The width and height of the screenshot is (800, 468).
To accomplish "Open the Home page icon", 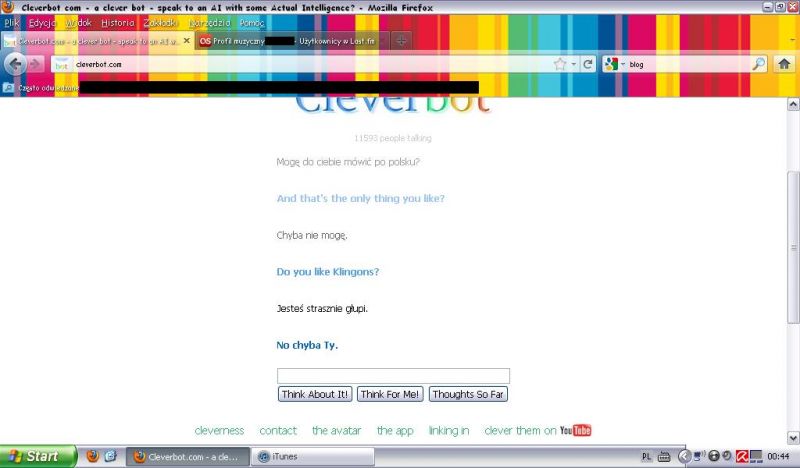I will (x=784, y=64).
